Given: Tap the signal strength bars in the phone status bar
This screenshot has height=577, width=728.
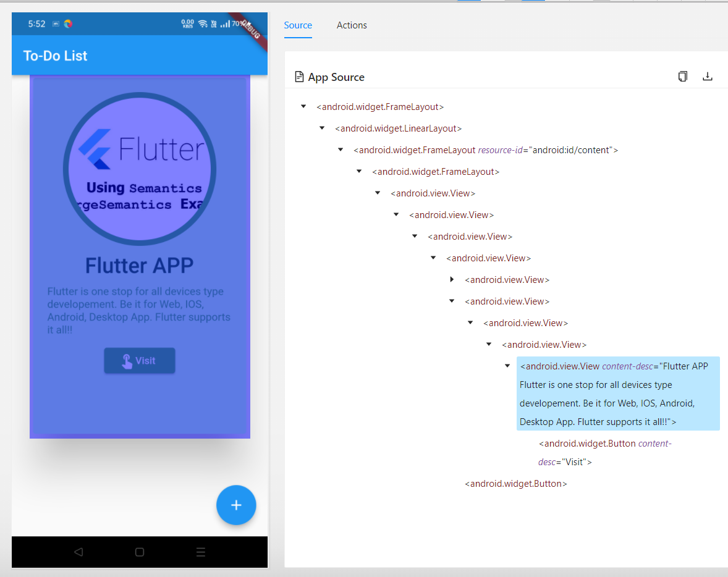Looking at the screenshot, I should coord(225,23).
